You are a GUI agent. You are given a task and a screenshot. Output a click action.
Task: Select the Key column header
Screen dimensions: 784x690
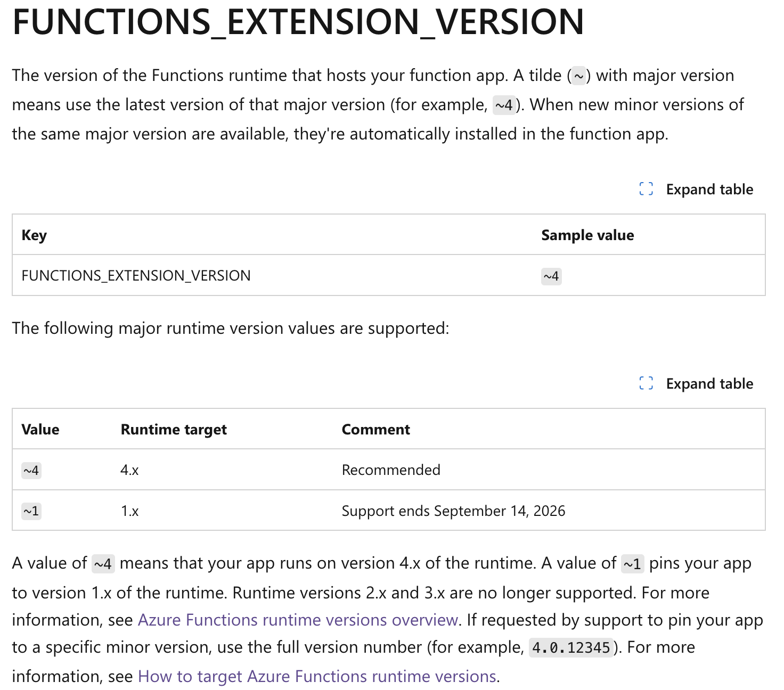coord(34,235)
